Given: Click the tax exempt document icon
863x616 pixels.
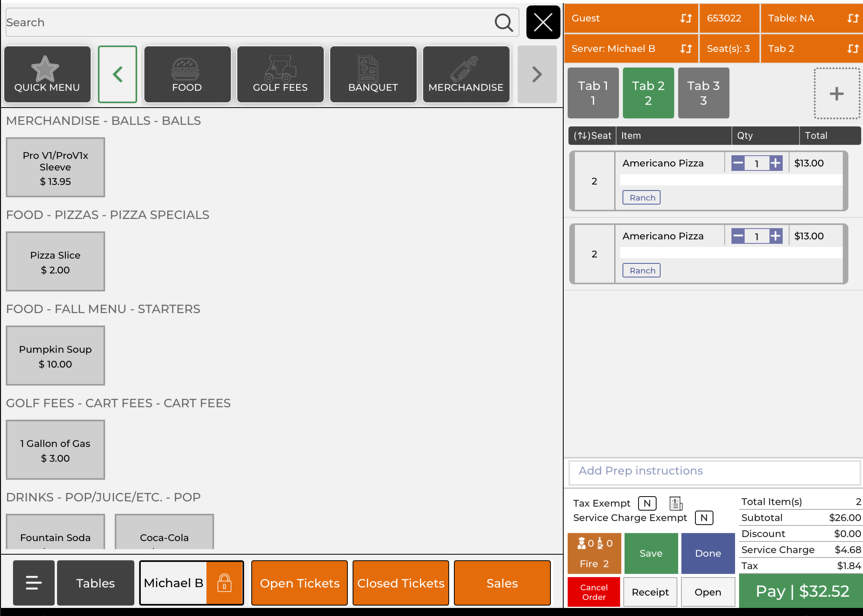Looking at the screenshot, I should [676, 504].
